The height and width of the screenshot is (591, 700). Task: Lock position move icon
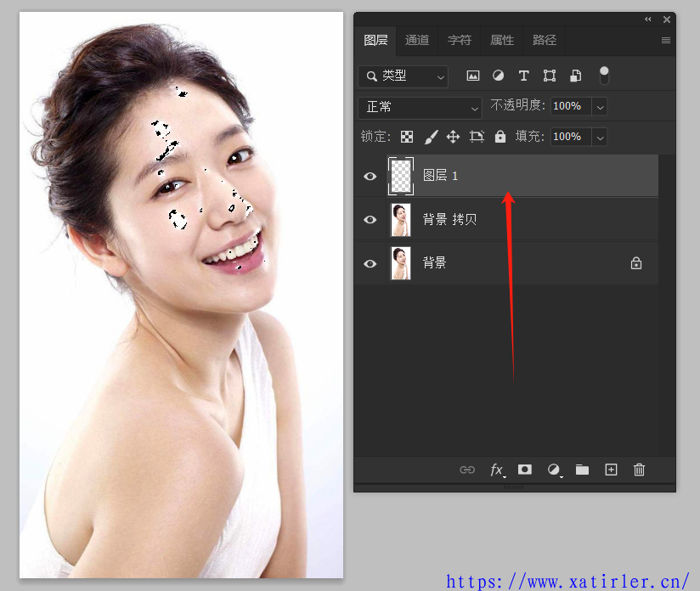tap(453, 137)
